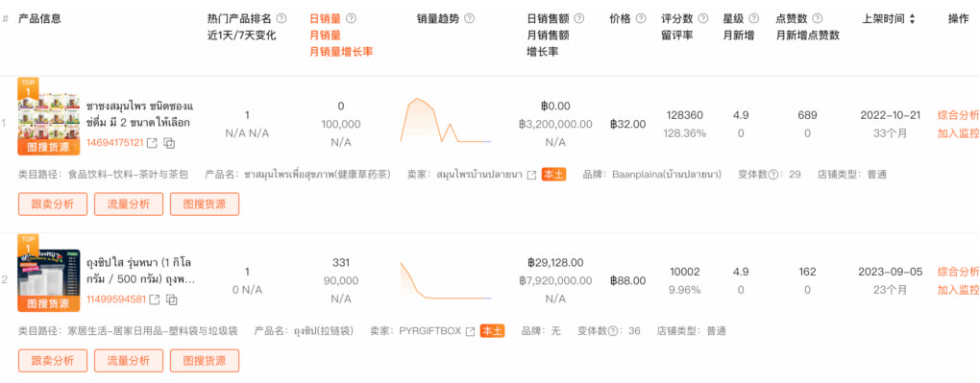Open herbal tea product thumbnail image
Viewport: 980px width, 383px height.
coord(49,116)
